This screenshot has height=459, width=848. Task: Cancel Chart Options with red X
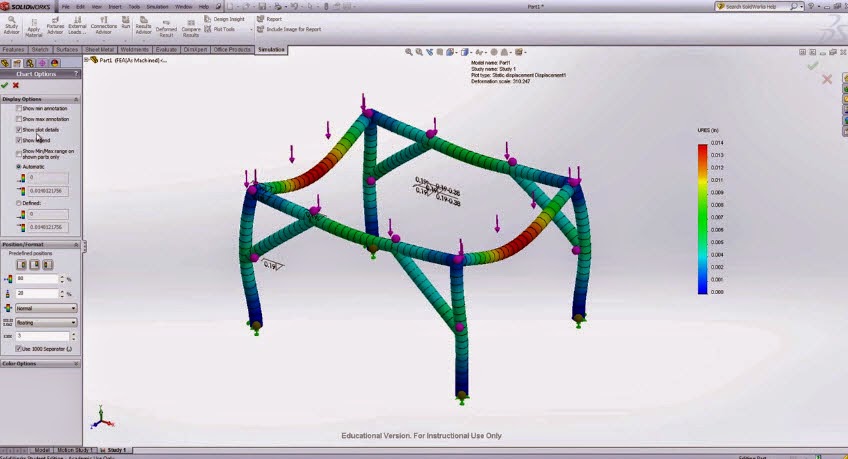point(16,85)
